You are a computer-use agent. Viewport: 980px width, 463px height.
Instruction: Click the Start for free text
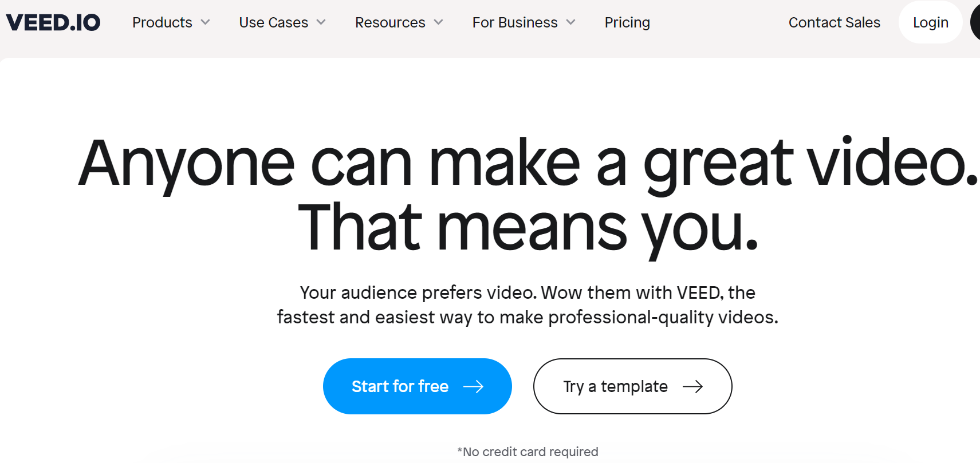pyautogui.click(x=400, y=387)
